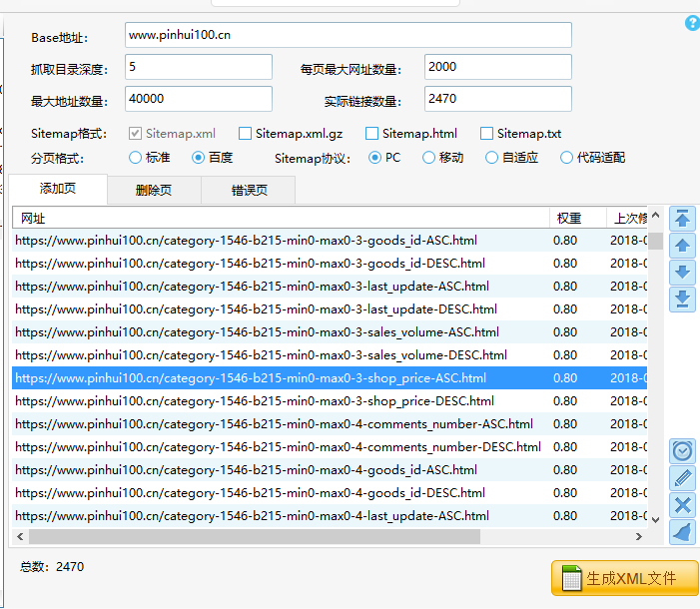Click the X delete icon beside list
The image size is (700, 609).
click(682, 505)
